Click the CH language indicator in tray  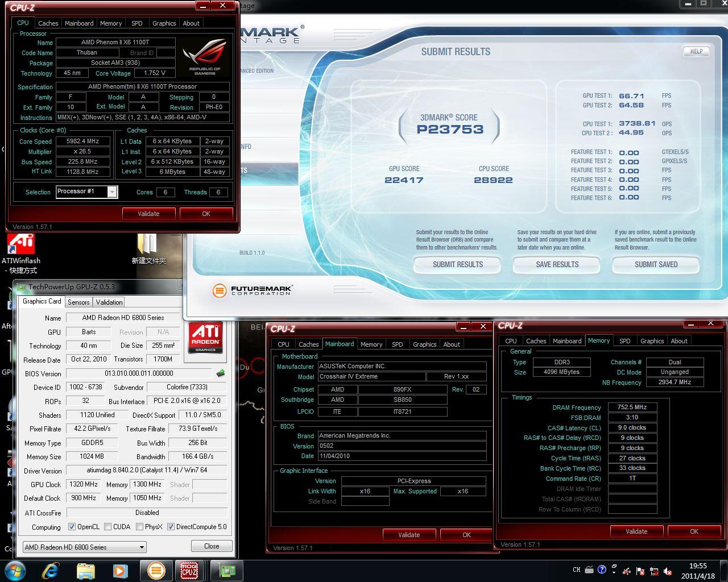click(576, 570)
